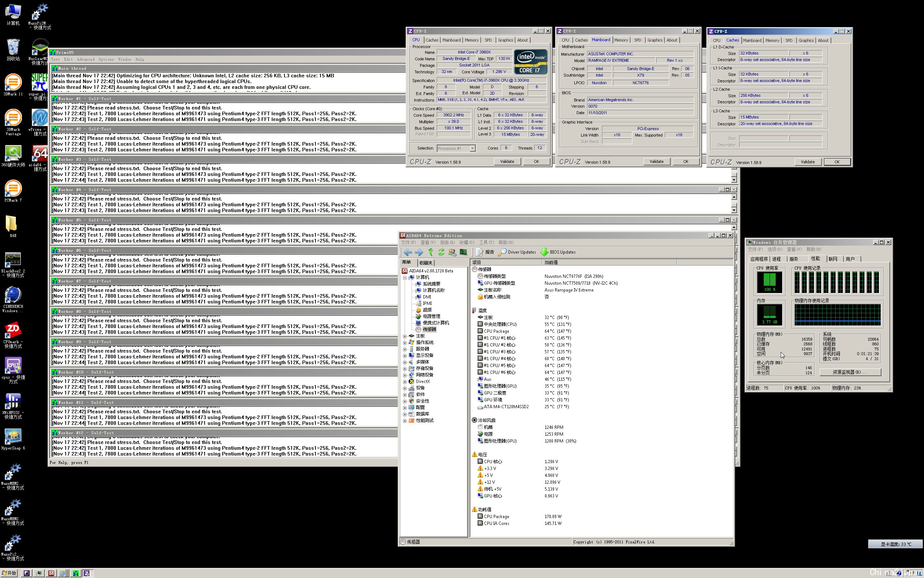This screenshot has width=924, height=578.
Task: Open Memory tab in first CPU-Z window
Action: pyautogui.click(x=471, y=40)
